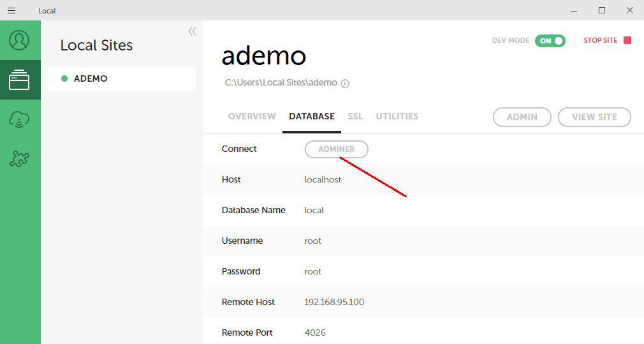This screenshot has height=344, width=644.
Task: Click remote port value 4026
Action: point(315,333)
